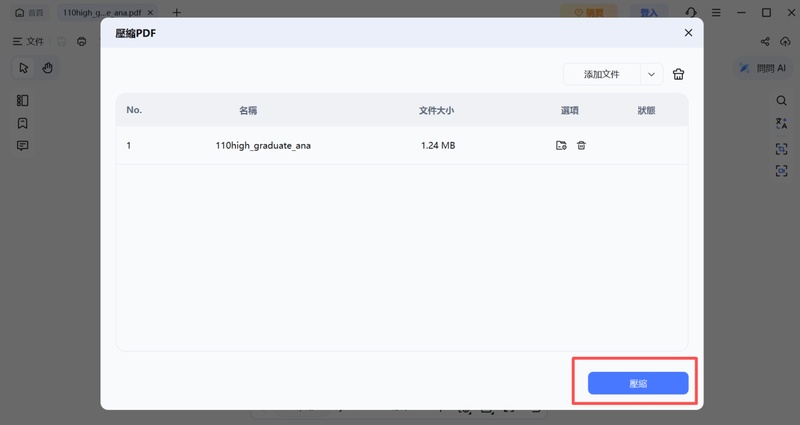The width and height of the screenshot is (800, 425).
Task: Select the 110high_graduate_ana file row
Action: coord(263,146)
